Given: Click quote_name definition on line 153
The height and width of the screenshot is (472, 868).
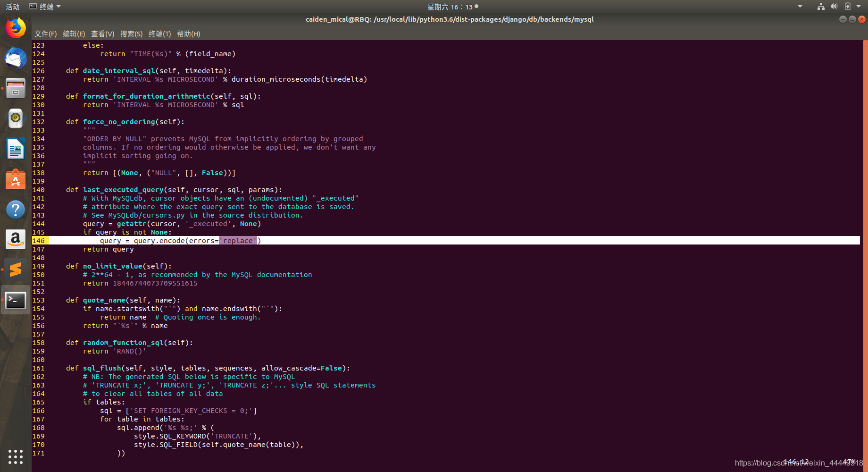Looking at the screenshot, I should [104, 300].
